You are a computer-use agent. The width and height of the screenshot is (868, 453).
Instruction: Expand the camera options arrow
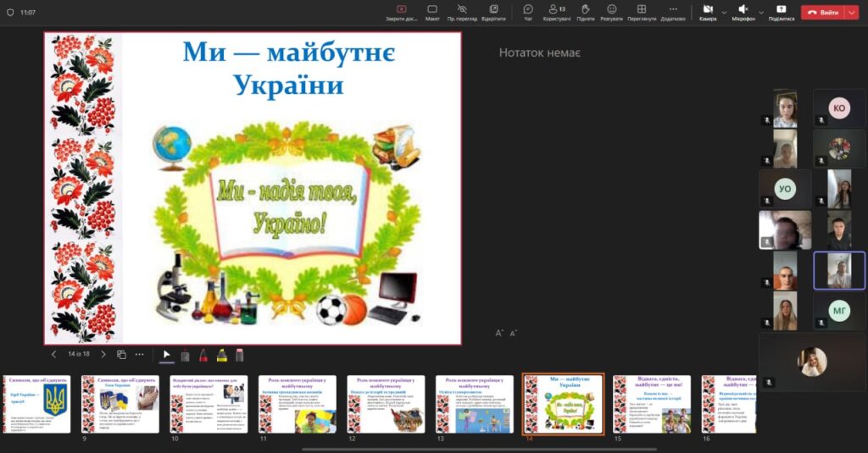click(x=724, y=12)
